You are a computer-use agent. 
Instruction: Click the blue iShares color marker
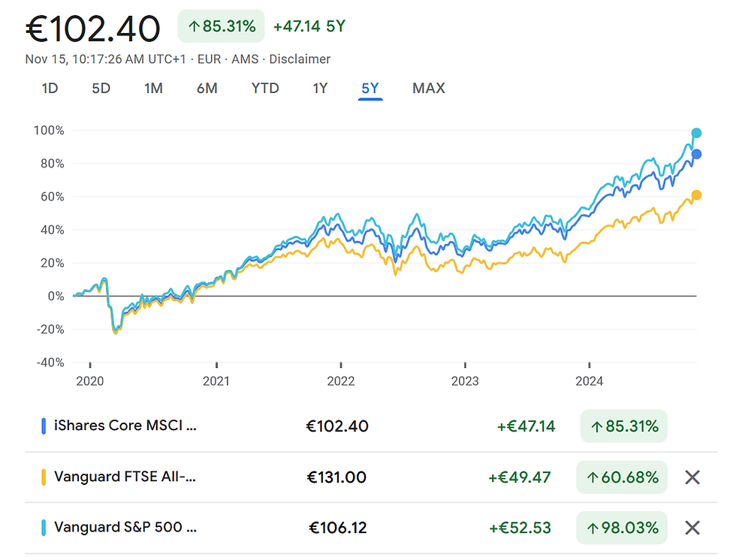pyautogui.click(x=44, y=426)
